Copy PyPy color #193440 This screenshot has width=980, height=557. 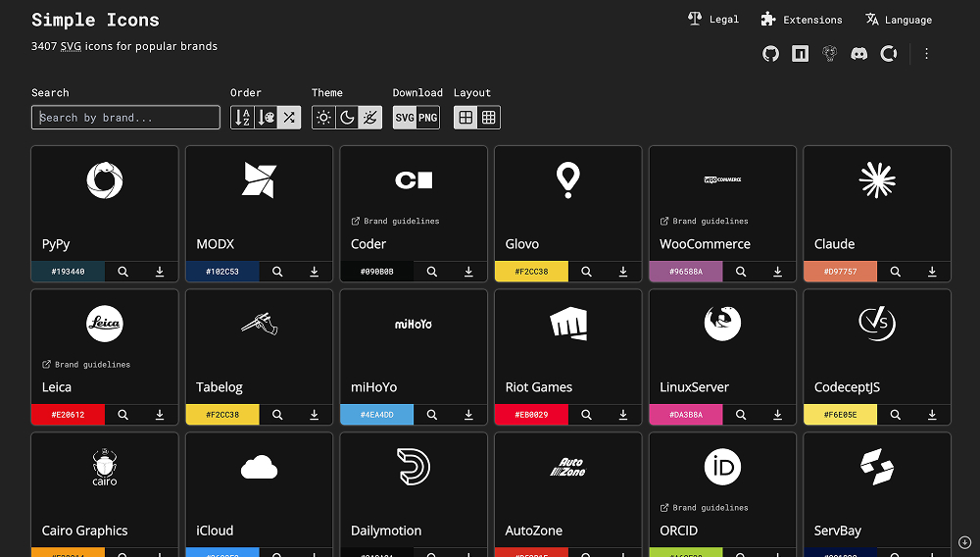69,272
